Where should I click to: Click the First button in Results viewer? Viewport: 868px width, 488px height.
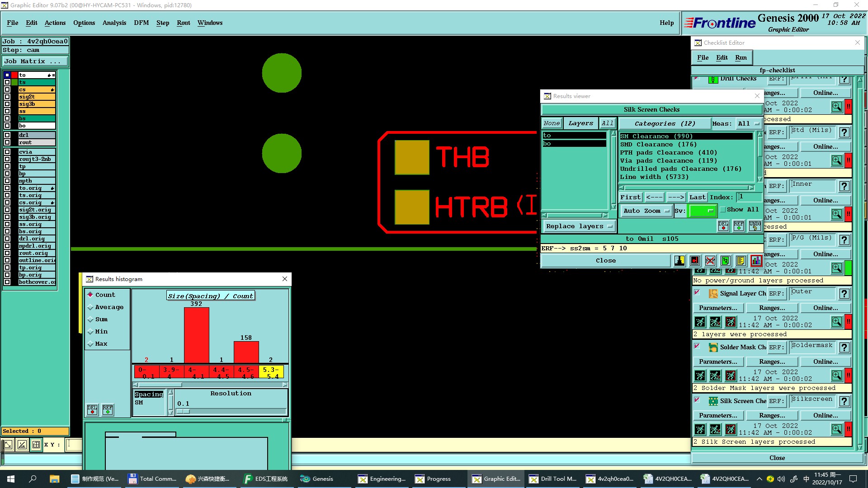tap(630, 197)
